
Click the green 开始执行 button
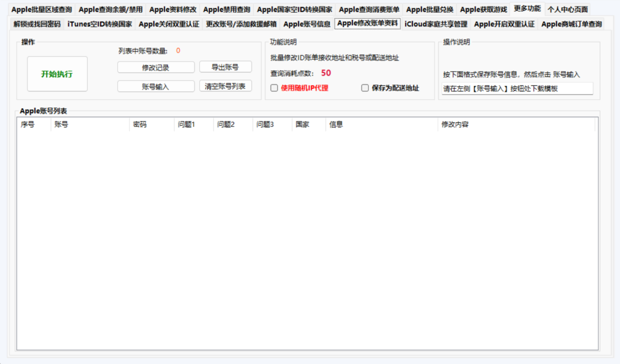click(x=58, y=74)
